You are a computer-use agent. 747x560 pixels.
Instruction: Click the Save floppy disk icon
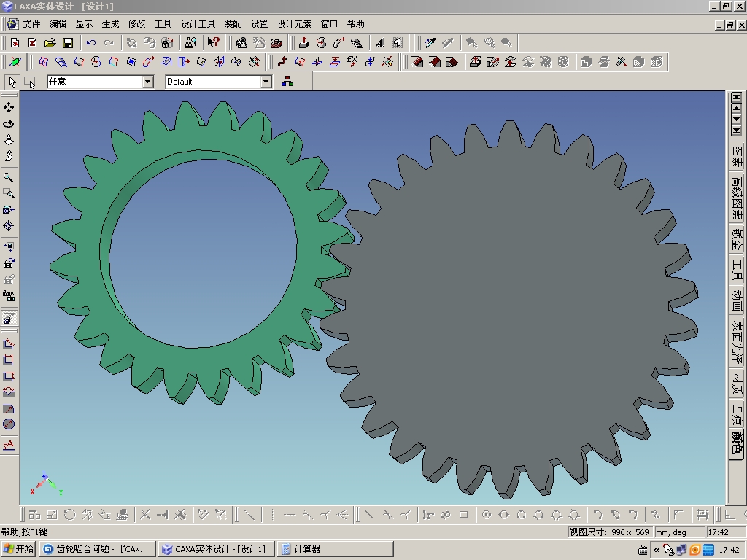[67, 43]
